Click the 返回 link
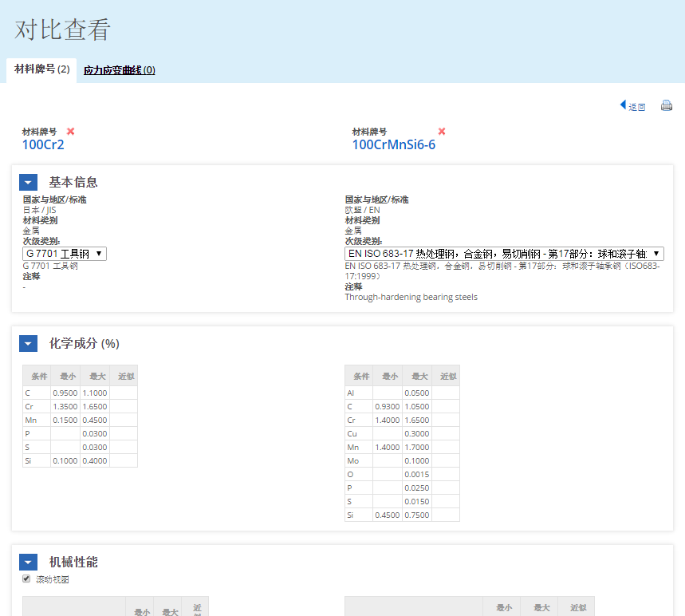This screenshot has height=616, width=685. click(x=637, y=107)
